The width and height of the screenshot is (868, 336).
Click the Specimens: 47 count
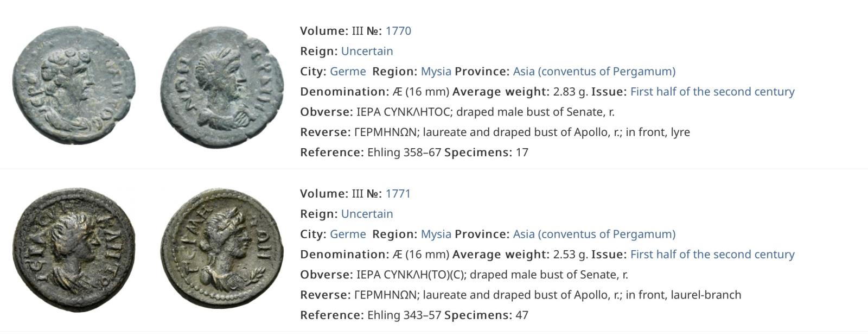[x=486, y=315]
